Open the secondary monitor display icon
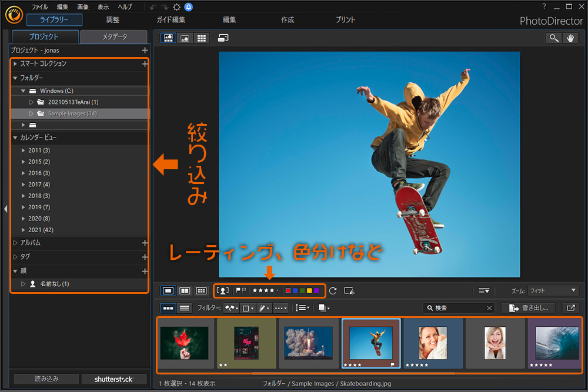The height and width of the screenshot is (392, 588). [223, 38]
